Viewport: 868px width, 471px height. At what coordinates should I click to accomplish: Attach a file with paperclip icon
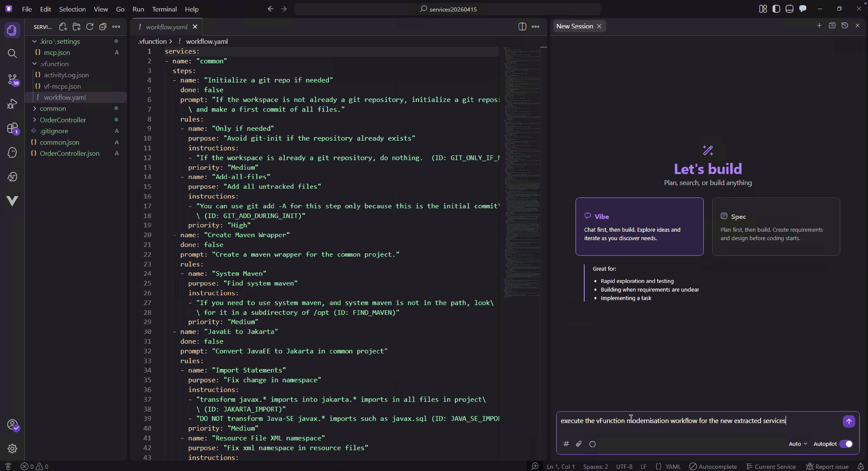pyautogui.click(x=579, y=444)
